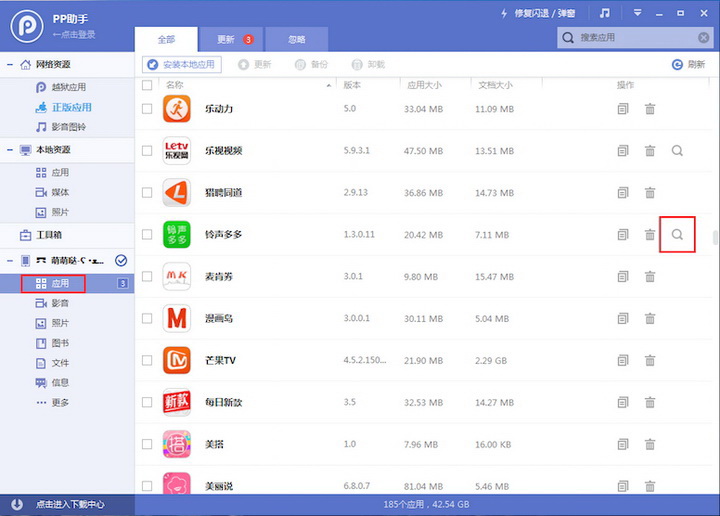Click the magnifier icon in 铃声多多 row
720x516 pixels.
coord(677,234)
